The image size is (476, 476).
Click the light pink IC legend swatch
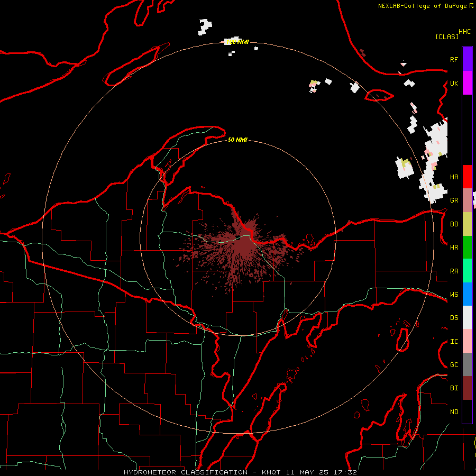tap(467, 341)
